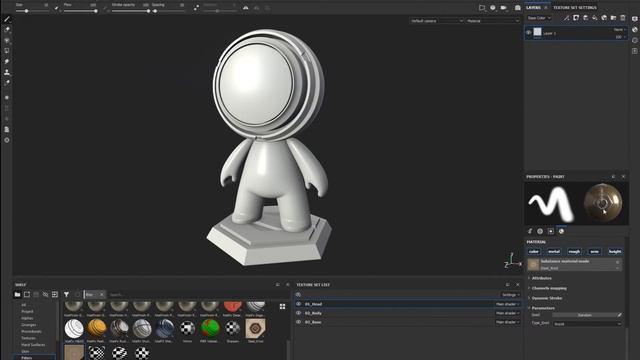This screenshot has width=640, height=360.
Task: Click the Shelf hidden-eye icon
Action: [45, 294]
